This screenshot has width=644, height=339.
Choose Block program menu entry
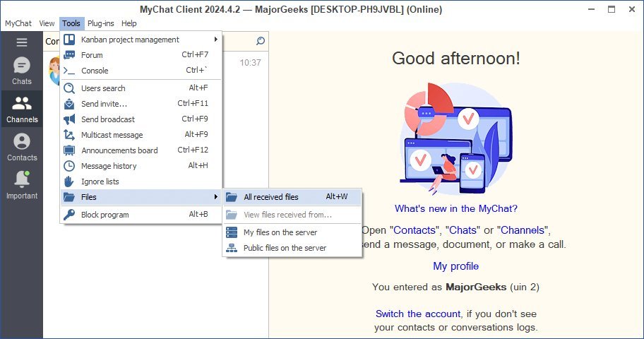click(x=141, y=215)
